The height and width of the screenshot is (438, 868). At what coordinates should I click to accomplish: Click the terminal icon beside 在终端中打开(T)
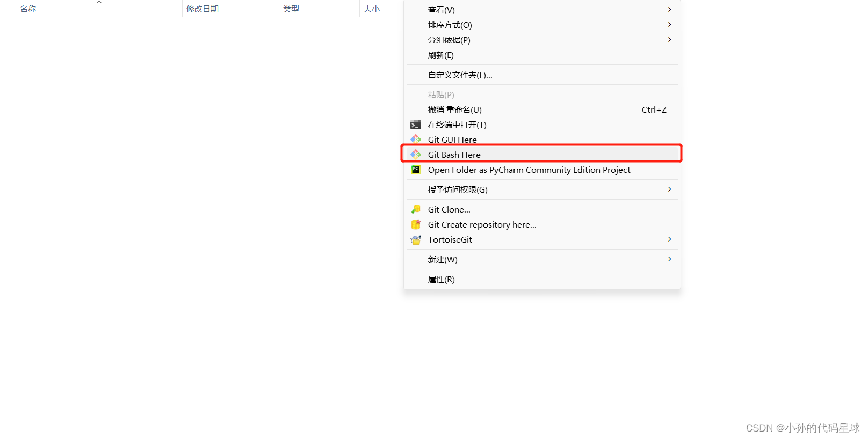coord(416,125)
